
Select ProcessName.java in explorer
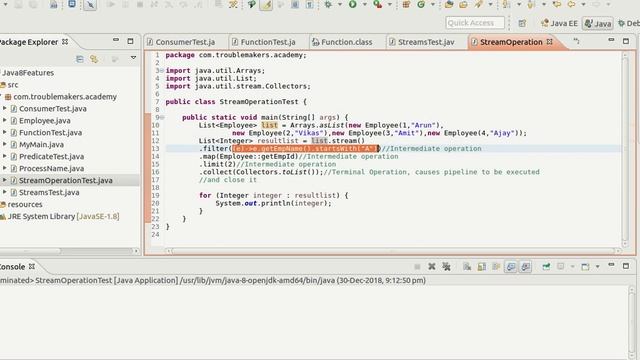pyautogui.click(x=51, y=168)
